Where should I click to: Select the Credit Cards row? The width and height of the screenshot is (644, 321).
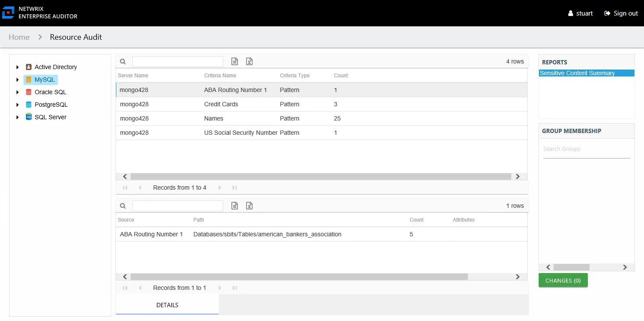coord(321,104)
